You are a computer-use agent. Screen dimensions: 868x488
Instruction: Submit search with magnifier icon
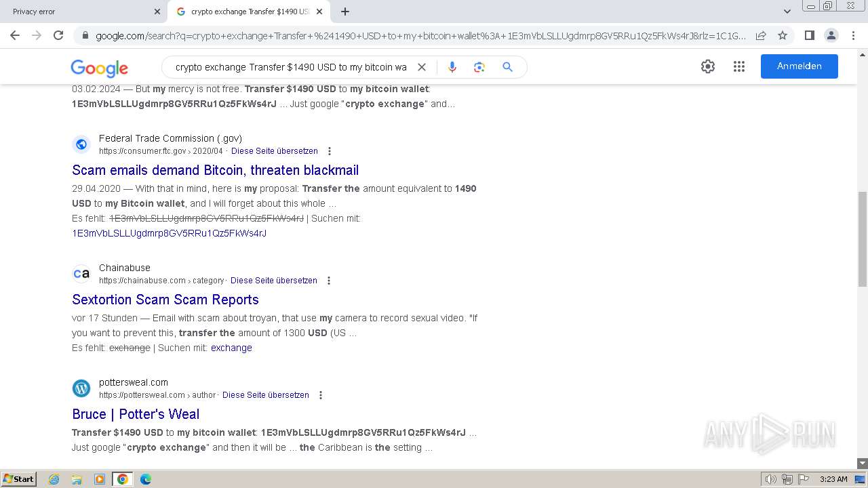[x=507, y=67]
